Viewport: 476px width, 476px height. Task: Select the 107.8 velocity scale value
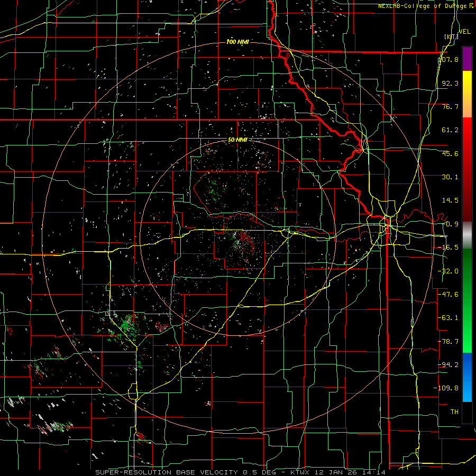pos(448,59)
